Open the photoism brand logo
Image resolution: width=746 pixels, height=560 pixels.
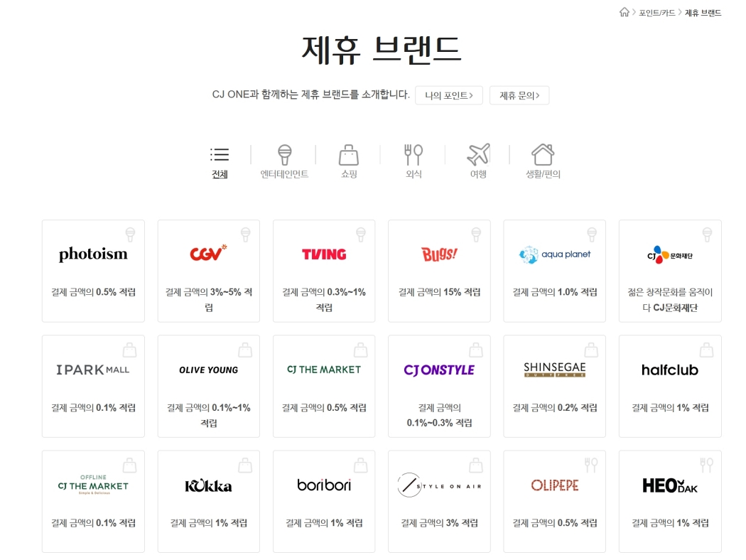[93, 254]
